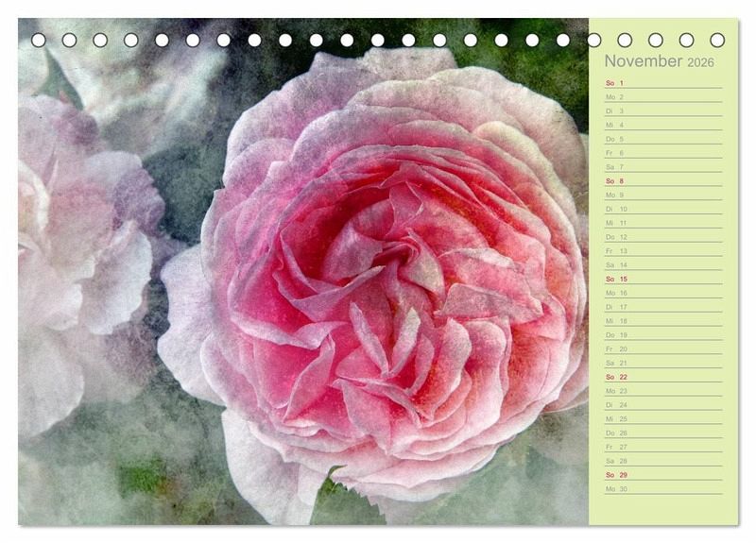Screen dimensions: 756x543
Task: Select Sunday 1 date row
Action: pyautogui.click(x=662, y=83)
